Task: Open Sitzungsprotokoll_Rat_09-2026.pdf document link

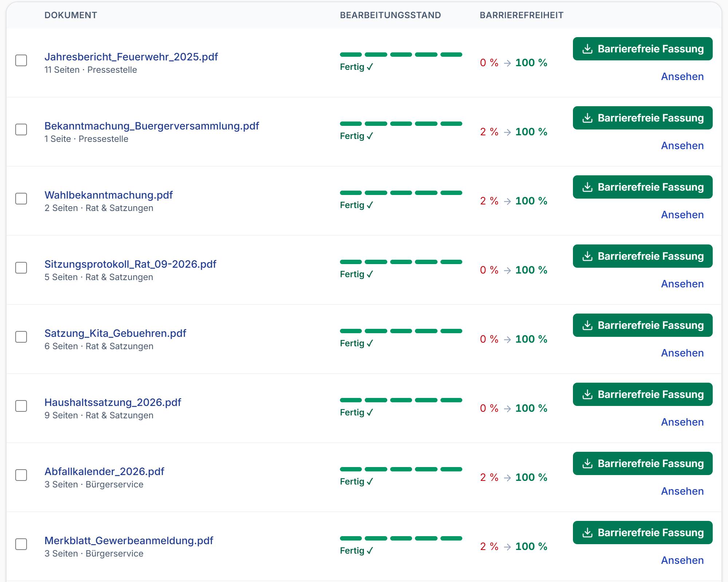Action: tap(130, 264)
